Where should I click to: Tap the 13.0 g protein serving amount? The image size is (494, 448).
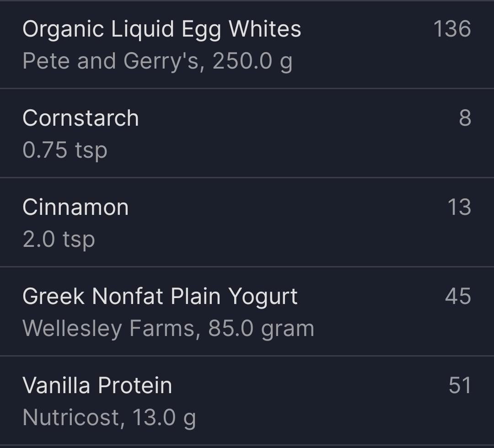click(164, 417)
